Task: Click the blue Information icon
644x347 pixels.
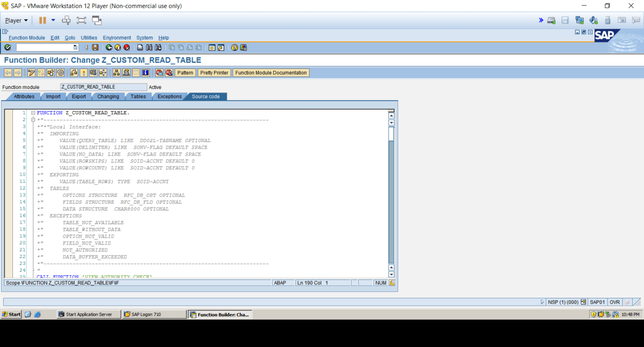Action: 145,73
